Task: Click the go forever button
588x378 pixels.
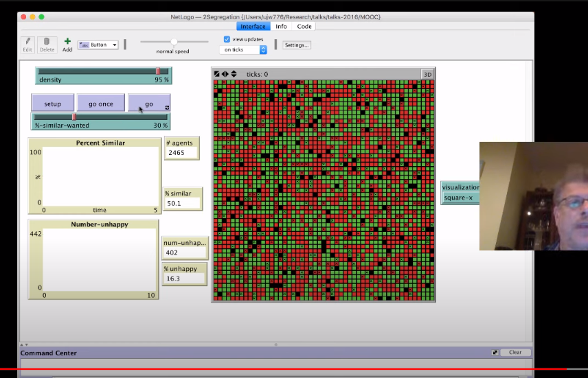Action: 149,104
